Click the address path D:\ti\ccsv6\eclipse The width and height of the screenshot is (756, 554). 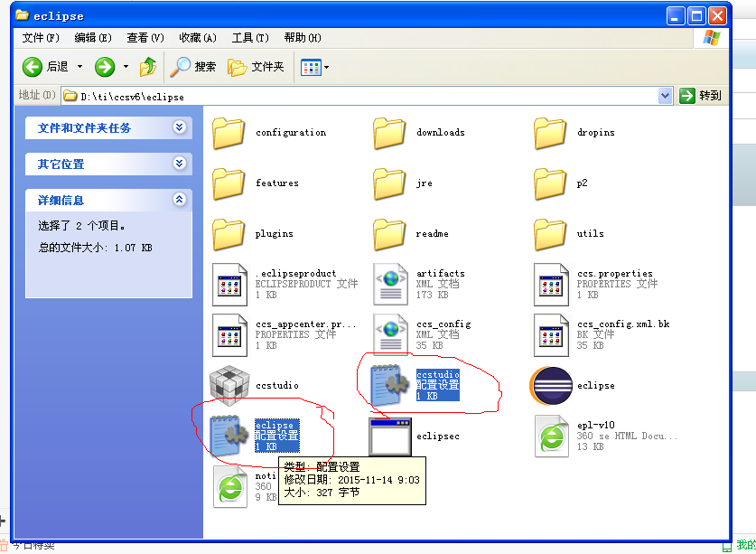(132, 97)
